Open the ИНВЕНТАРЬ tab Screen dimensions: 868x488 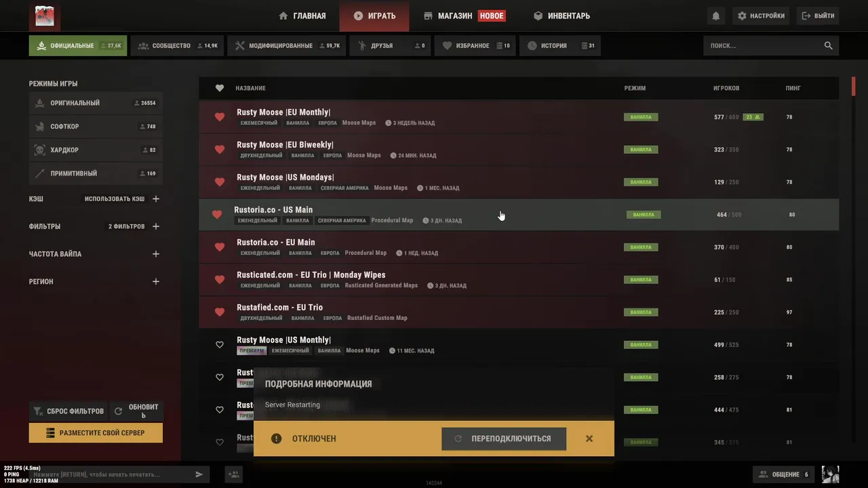click(x=561, y=16)
